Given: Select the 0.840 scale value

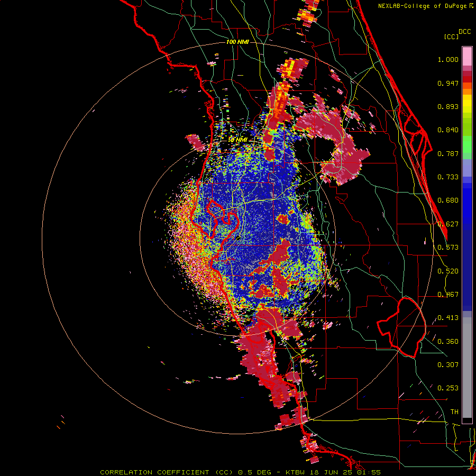Looking at the screenshot, I should pos(448,130).
